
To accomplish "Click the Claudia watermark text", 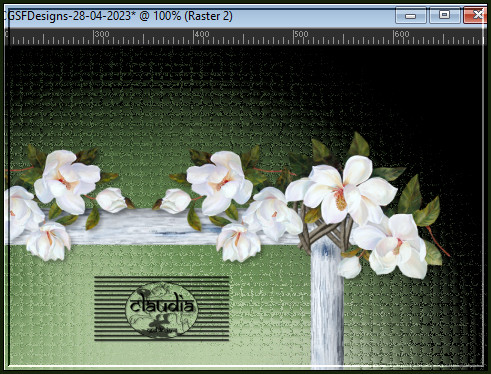I will click(162, 305).
